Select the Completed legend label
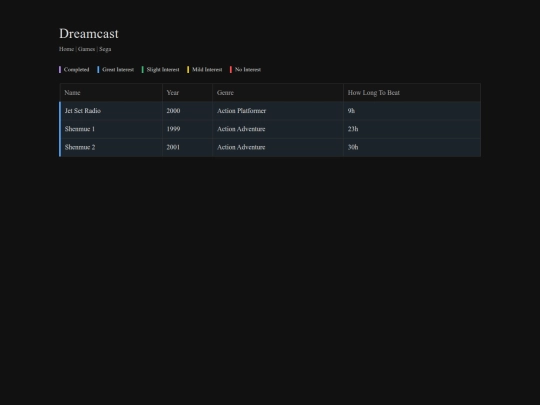540x405 pixels. [76, 70]
